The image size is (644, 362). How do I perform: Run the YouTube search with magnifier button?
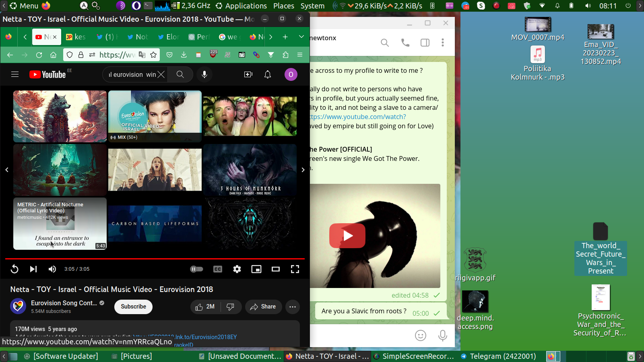[x=180, y=74]
